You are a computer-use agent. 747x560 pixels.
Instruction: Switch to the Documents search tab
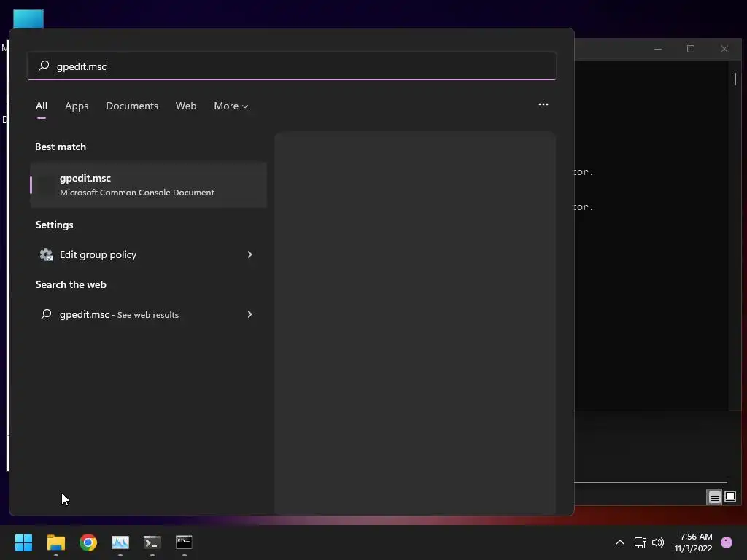tap(132, 106)
